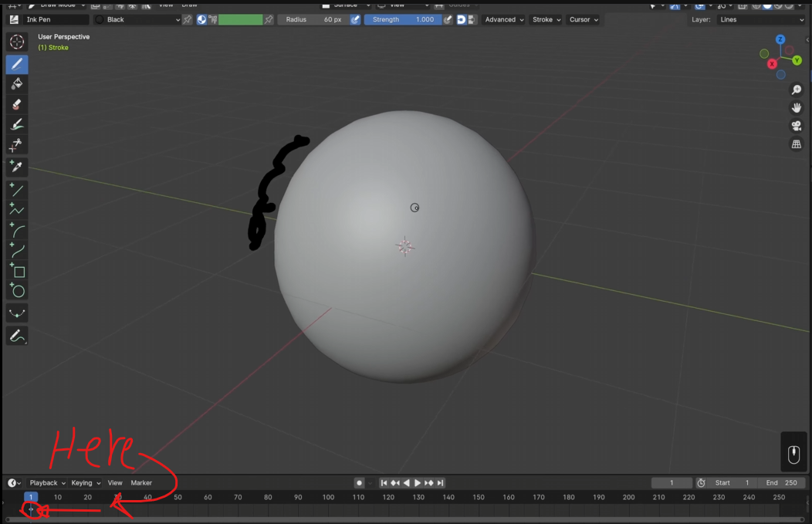Choose the Eyedropper color picker tool

(16, 166)
